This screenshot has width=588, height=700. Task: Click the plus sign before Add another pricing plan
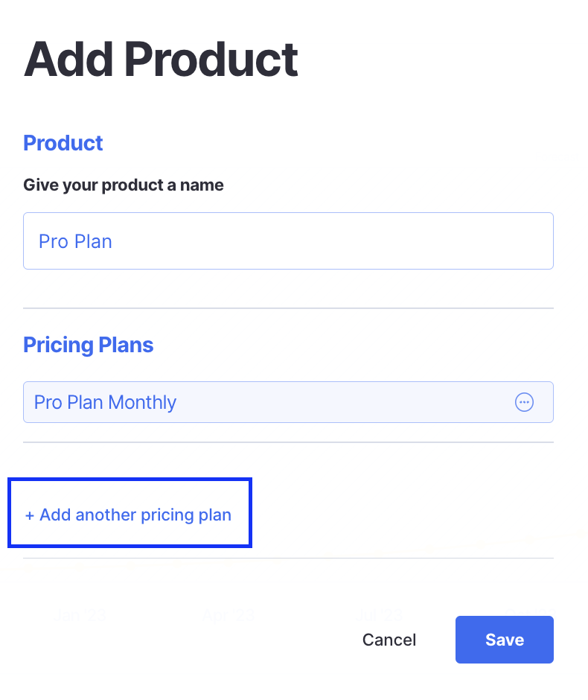click(30, 515)
